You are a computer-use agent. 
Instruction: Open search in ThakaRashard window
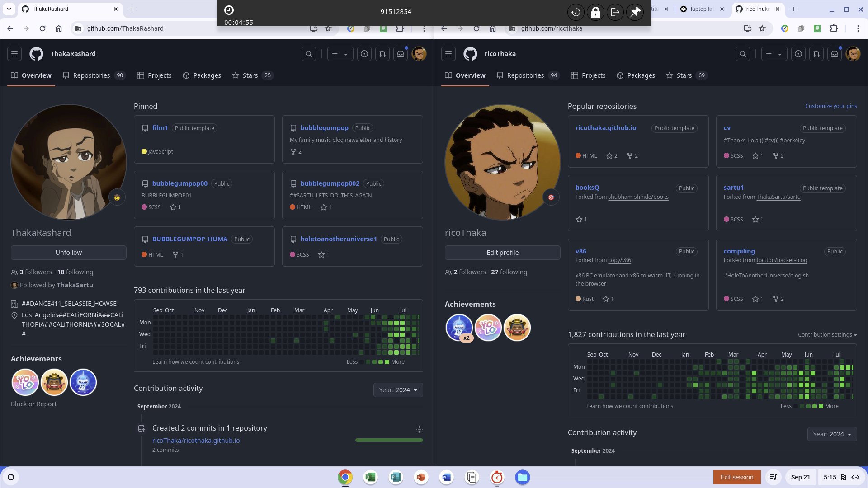click(309, 54)
